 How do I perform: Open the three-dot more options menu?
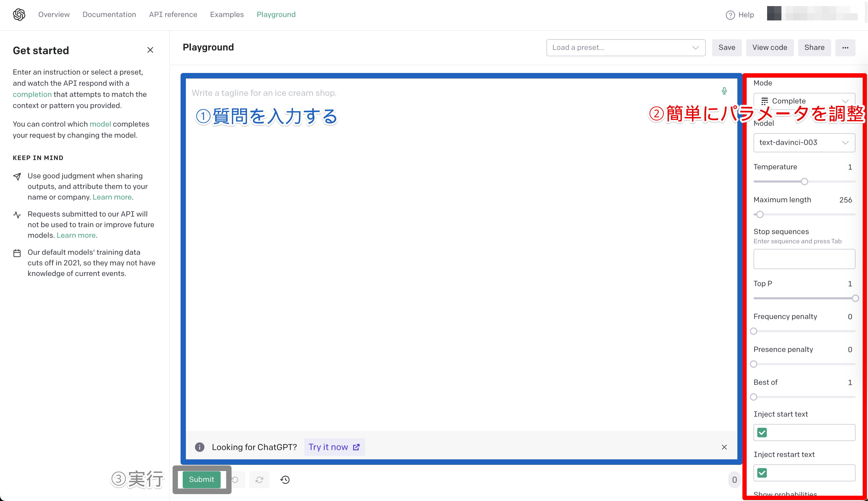[845, 48]
